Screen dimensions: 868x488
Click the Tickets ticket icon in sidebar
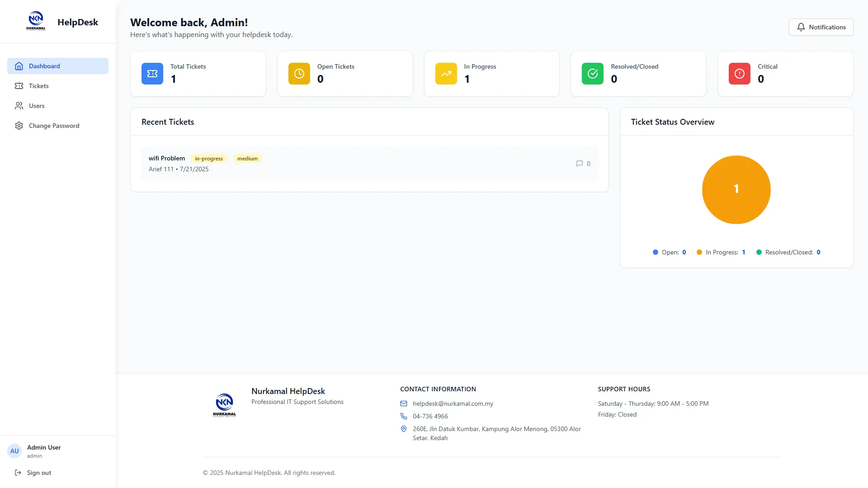click(19, 86)
